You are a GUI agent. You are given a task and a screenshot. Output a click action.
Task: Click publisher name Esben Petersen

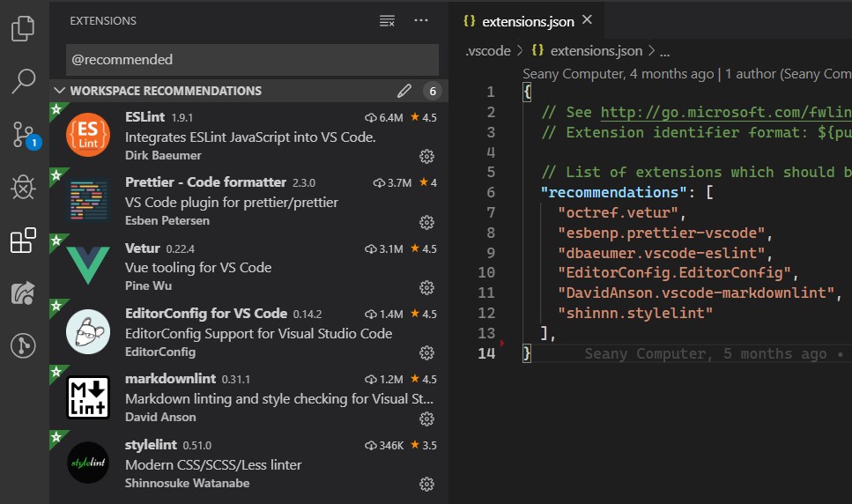point(167,220)
